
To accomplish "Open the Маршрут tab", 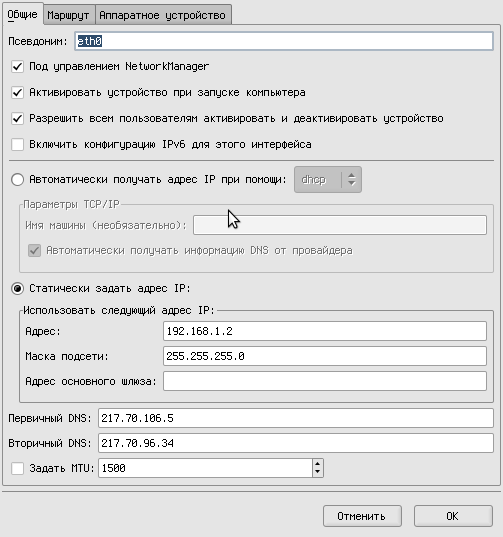I will pyautogui.click(x=68, y=15).
